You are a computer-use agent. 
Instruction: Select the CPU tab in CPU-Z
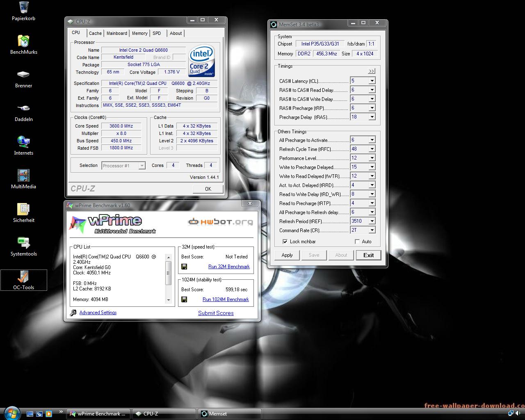pyautogui.click(x=76, y=33)
